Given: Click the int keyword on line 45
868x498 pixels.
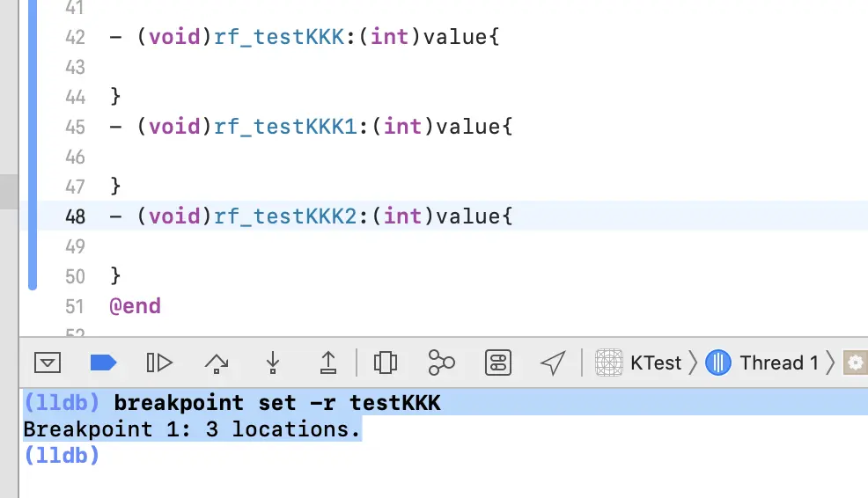Looking at the screenshot, I should coord(402,127).
